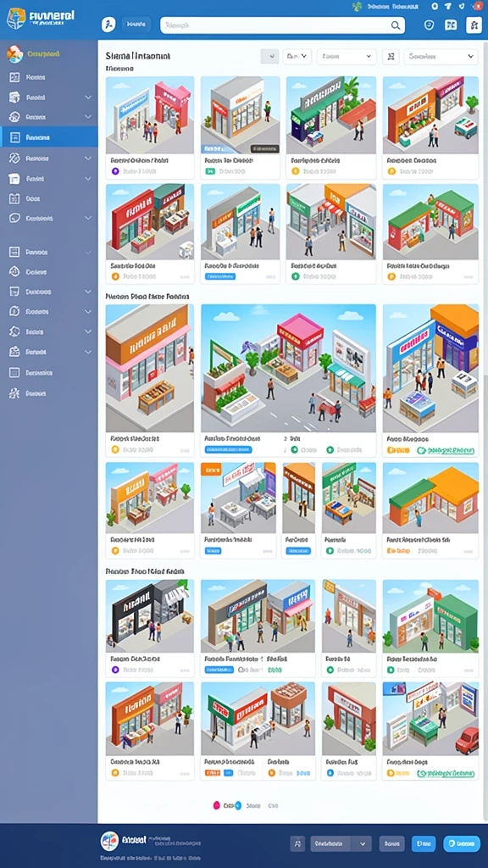Screen dimensions: 488x868
Task: Click the purple round marker under the first store card
Action: (x=115, y=171)
